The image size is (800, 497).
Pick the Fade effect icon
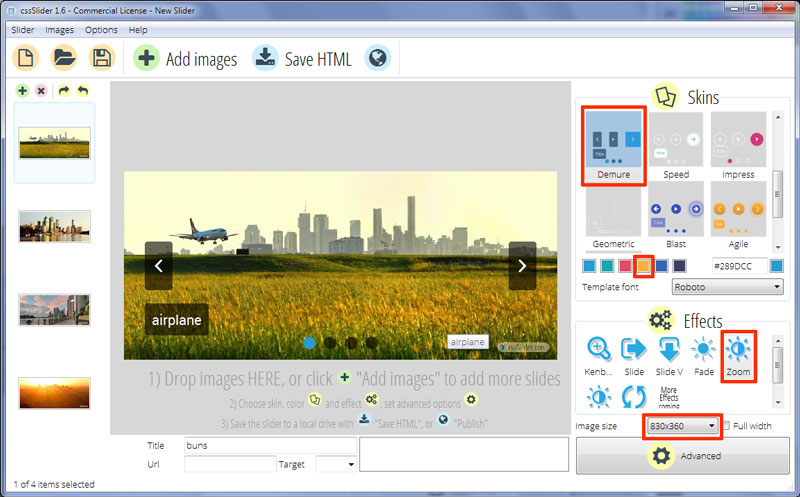click(704, 349)
